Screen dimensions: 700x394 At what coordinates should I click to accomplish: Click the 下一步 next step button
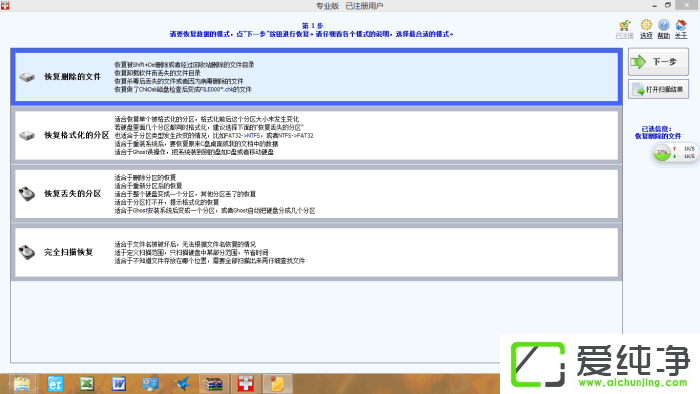pyautogui.click(x=658, y=62)
